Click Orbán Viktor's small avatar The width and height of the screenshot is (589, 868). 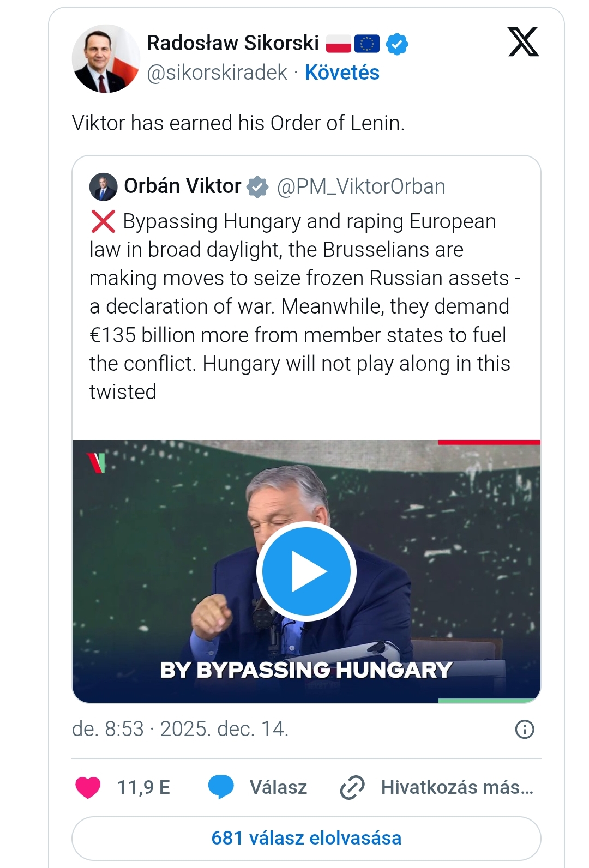tap(103, 187)
